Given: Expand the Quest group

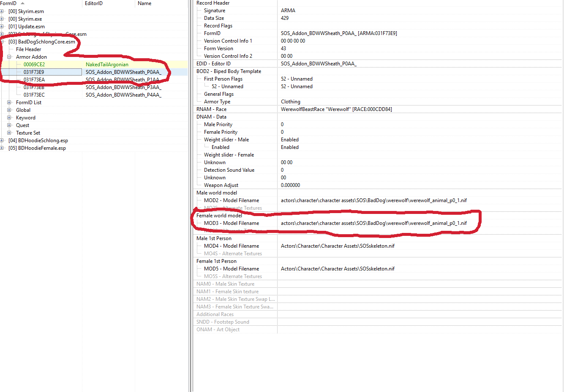Looking at the screenshot, I should point(9,125).
